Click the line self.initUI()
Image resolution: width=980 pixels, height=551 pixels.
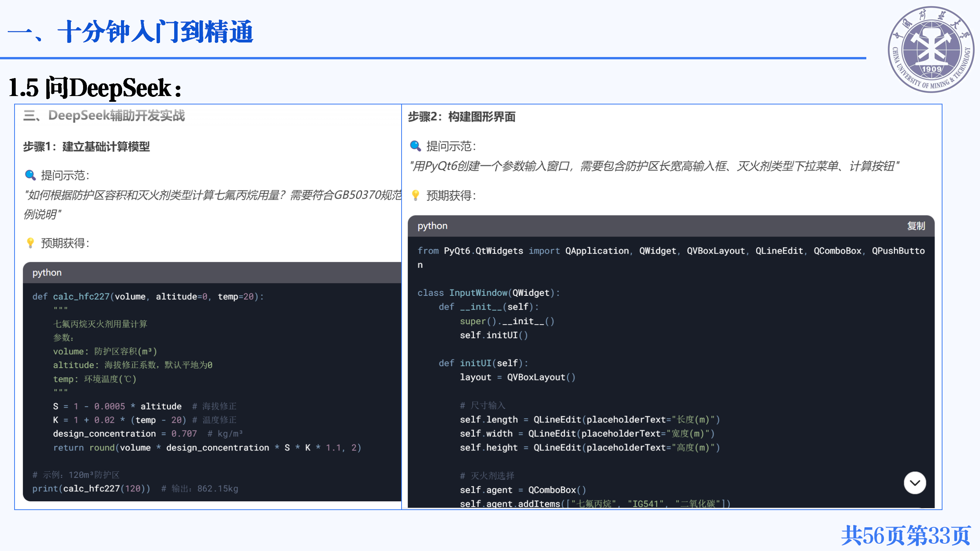[x=494, y=335]
